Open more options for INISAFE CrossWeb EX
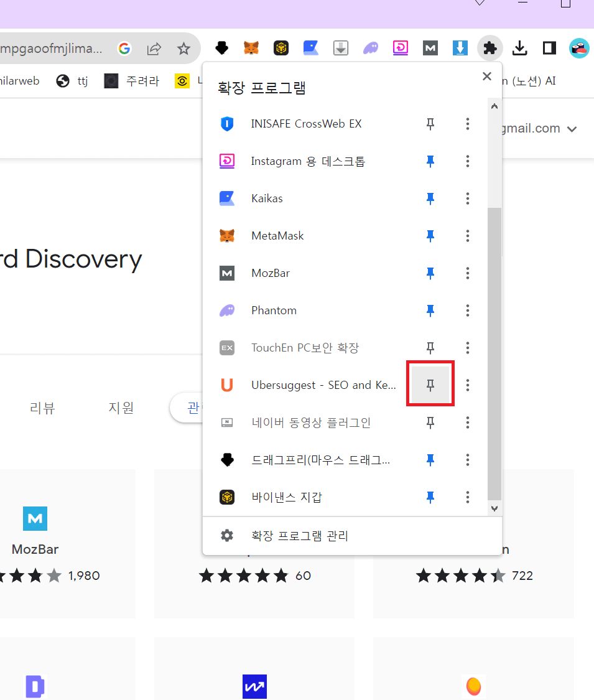 coord(468,124)
